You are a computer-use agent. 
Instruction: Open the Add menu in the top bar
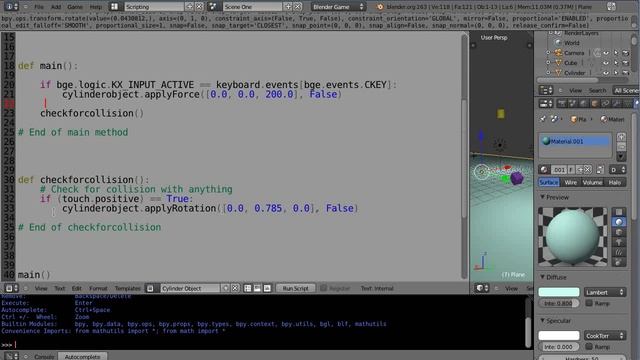56,7
